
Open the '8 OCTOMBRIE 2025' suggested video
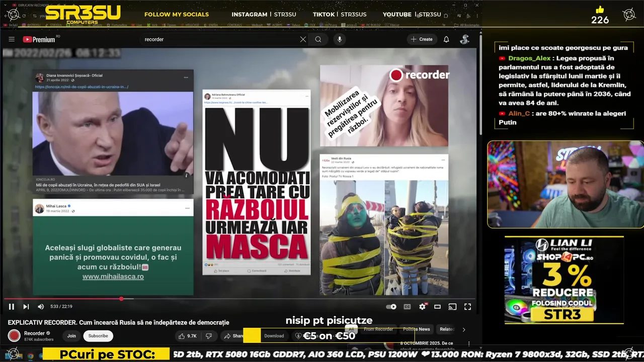pyautogui.click(x=427, y=344)
